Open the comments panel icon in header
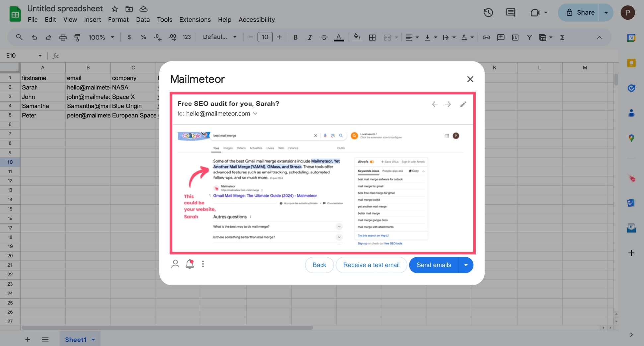The image size is (644, 346). [511, 13]
